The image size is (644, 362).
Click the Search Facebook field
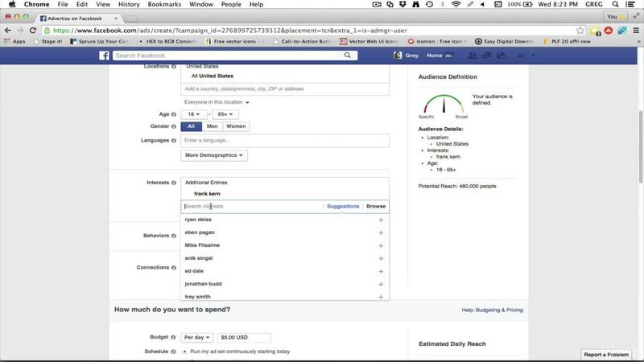[228, 56]
